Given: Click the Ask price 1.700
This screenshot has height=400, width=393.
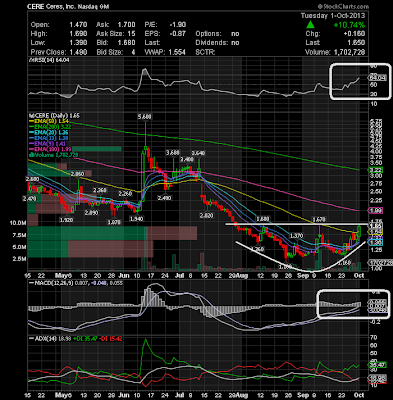Looking at the screenshot, I should (126, 25).
